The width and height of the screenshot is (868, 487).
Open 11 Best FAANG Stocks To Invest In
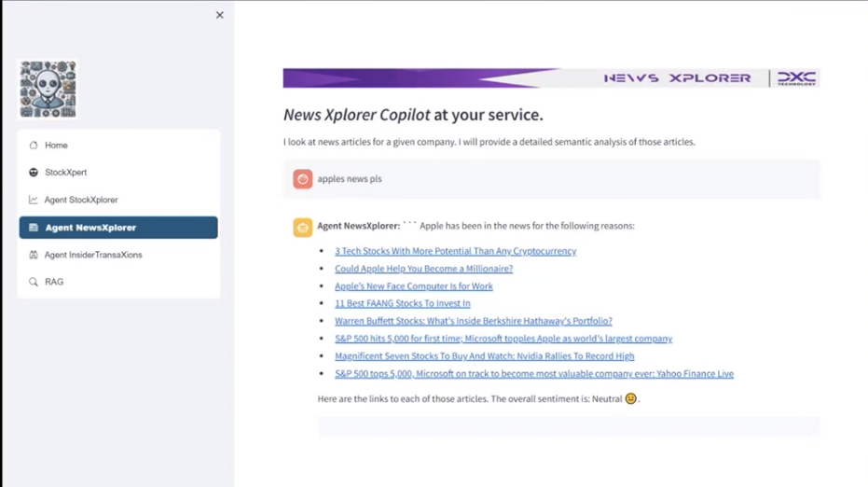(x=403, y=303)
